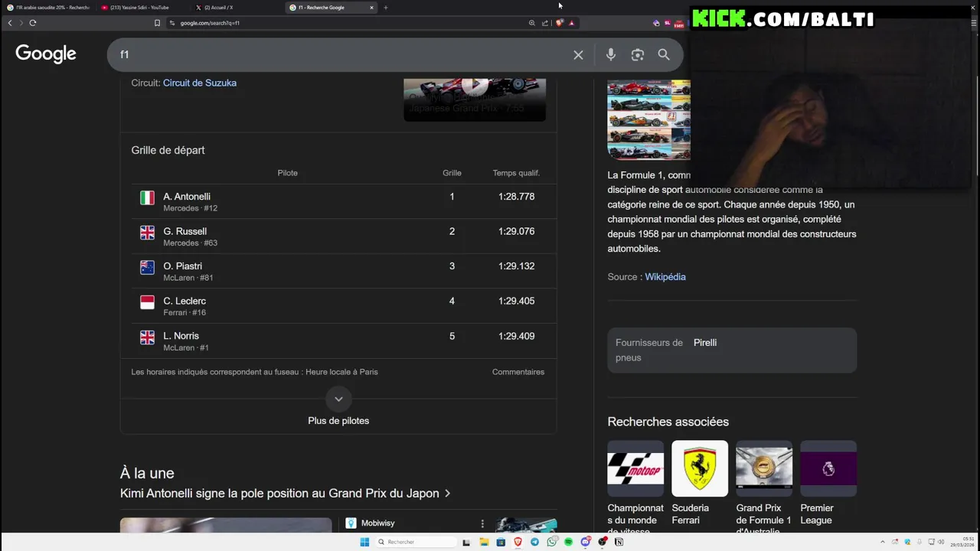Open File Explorer from taskbar

pyautogui.click(x=484, y=542)
